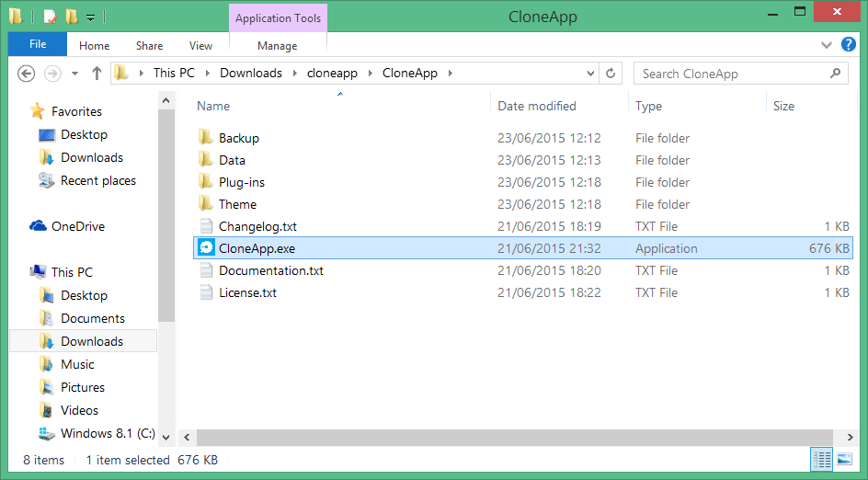Select Recent places in Favorites
This screenshot has width=868, height=480.
tap(98, 180)
